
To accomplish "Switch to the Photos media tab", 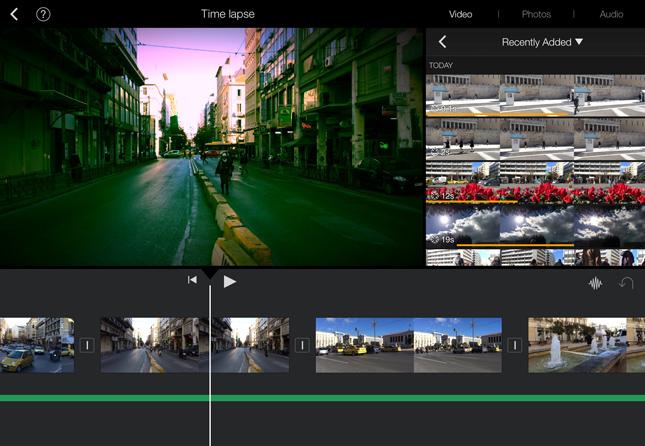I will tap(536, 14).
